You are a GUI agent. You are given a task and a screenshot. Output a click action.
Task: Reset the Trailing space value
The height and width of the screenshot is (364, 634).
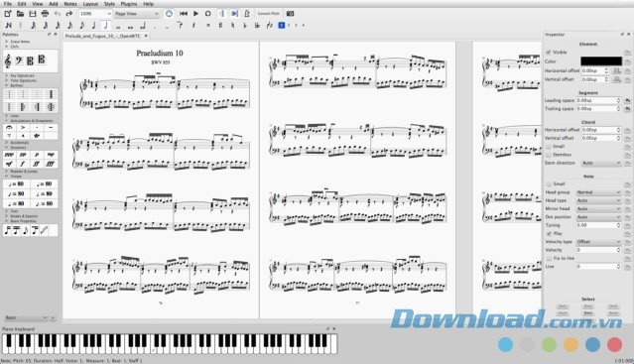(x=627, y=109)
